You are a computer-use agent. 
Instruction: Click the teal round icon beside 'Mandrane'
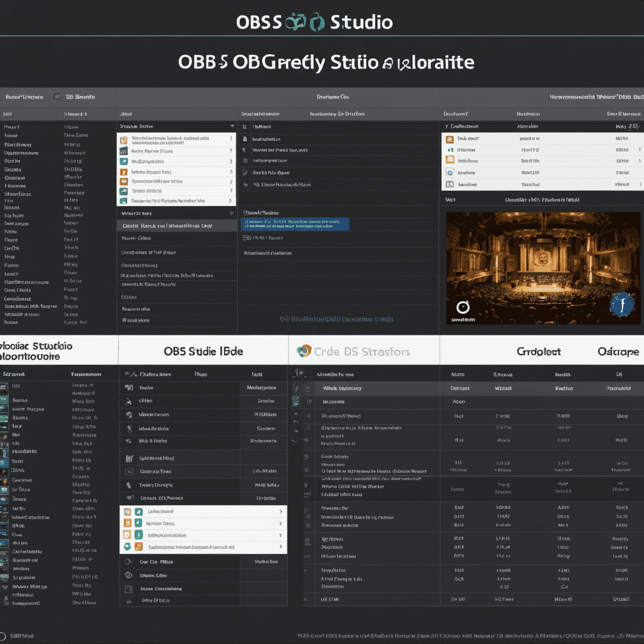pyautogui.click(x=450, y=172)
